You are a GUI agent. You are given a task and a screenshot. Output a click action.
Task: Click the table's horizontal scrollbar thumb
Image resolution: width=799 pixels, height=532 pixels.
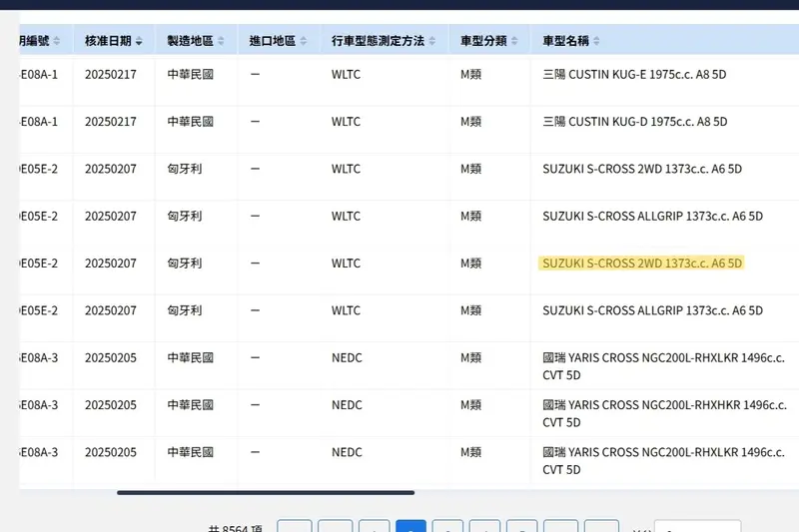[x=266, y=493]
